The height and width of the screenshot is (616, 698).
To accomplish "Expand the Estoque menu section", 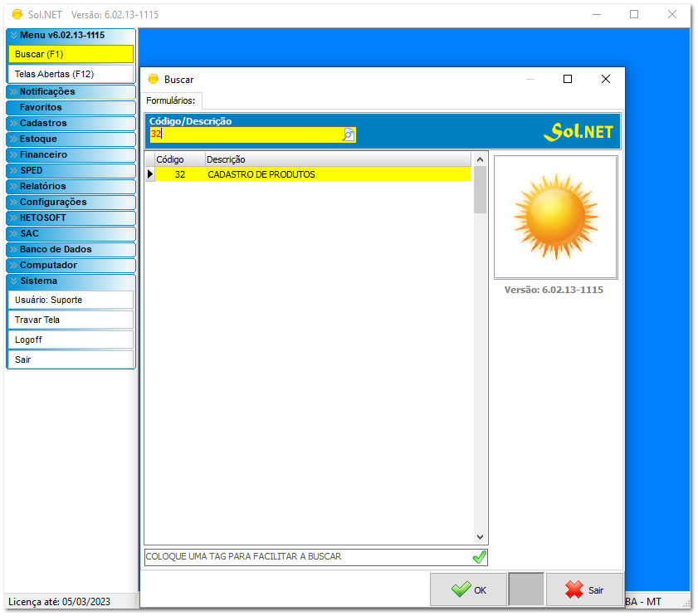I will click(x=71, y=139).
